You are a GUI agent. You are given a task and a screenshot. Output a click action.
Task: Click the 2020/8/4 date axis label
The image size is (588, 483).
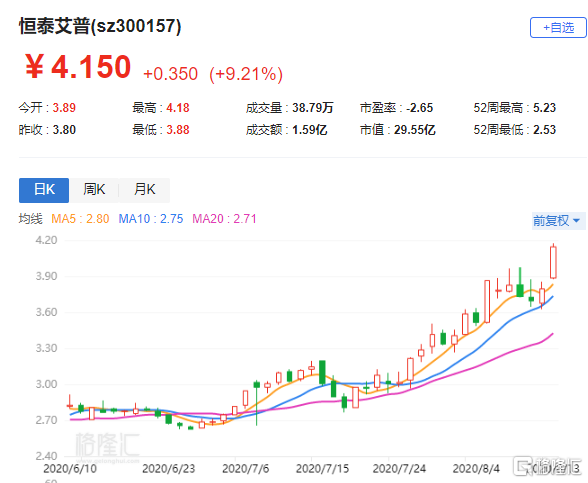[476, 469]
